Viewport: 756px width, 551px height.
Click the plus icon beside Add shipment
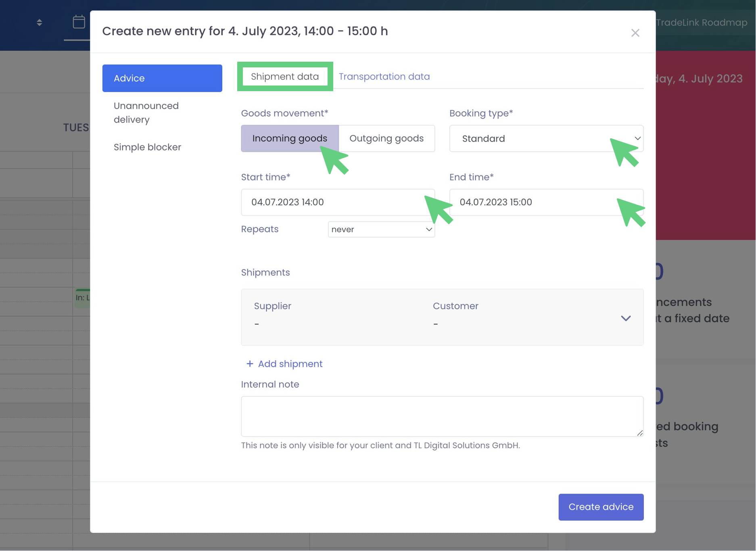click(x=250, y=364)
